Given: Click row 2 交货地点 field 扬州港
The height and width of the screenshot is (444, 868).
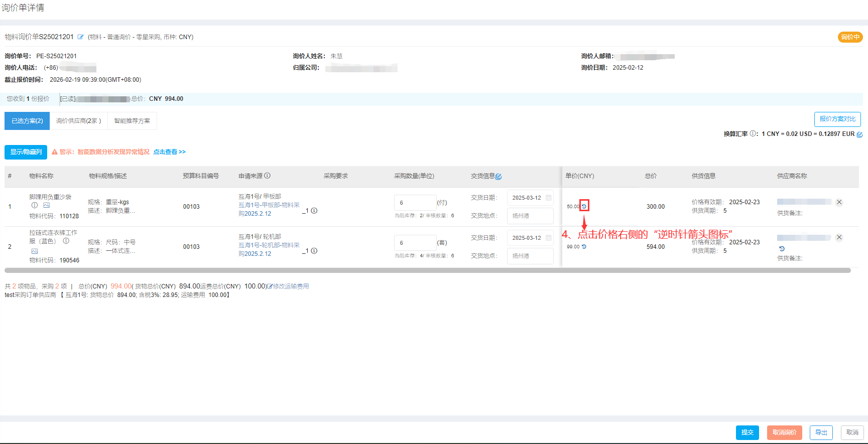Looking at the screenshot, I should point(530,256).
